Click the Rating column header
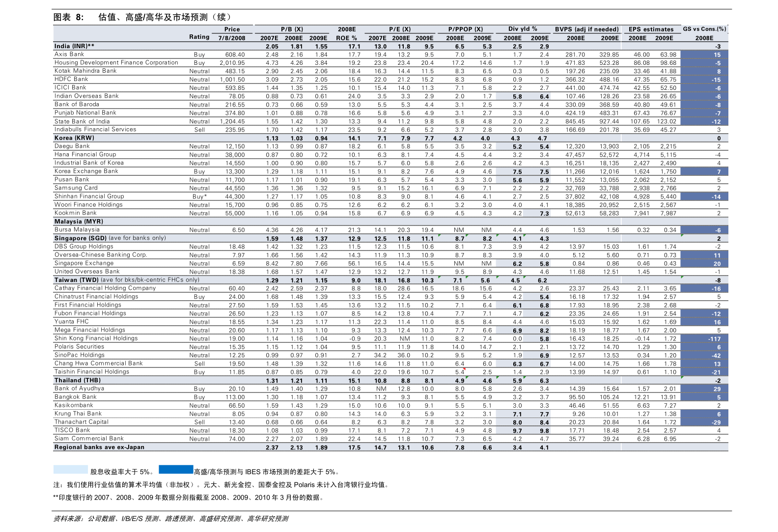Image resolution: width=778 pixels, height=532 pixels. click(199, 37)
